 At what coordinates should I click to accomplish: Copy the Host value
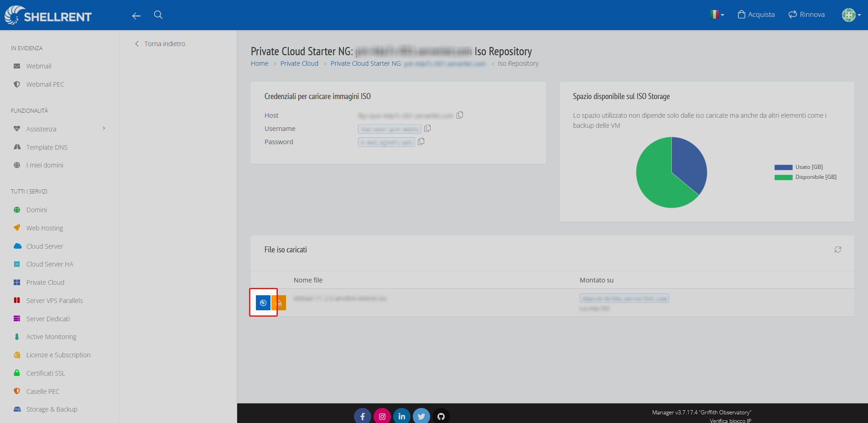460,115
